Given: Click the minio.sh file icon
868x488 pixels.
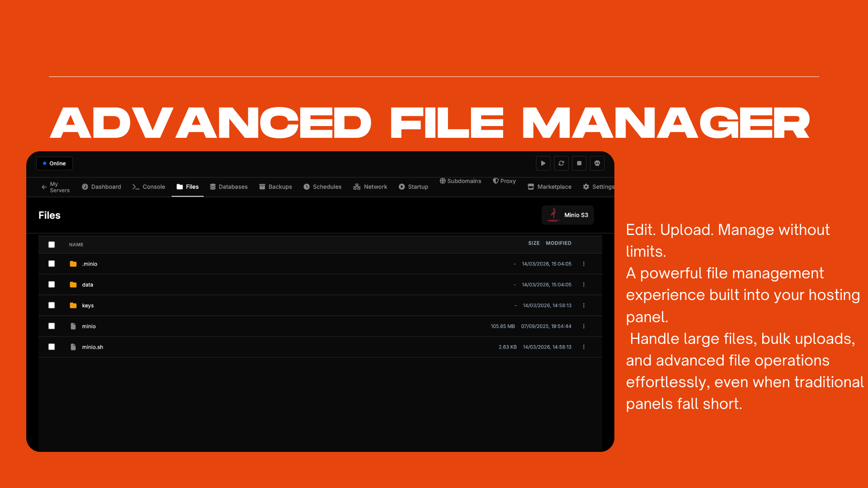Looking at the screenshot, I should (73, 347).
